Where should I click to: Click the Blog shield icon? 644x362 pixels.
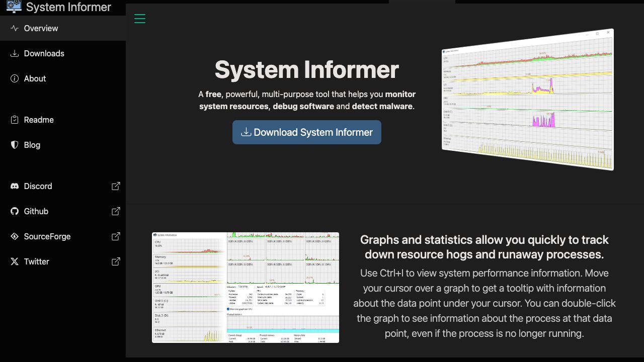[x=15, y=145]
